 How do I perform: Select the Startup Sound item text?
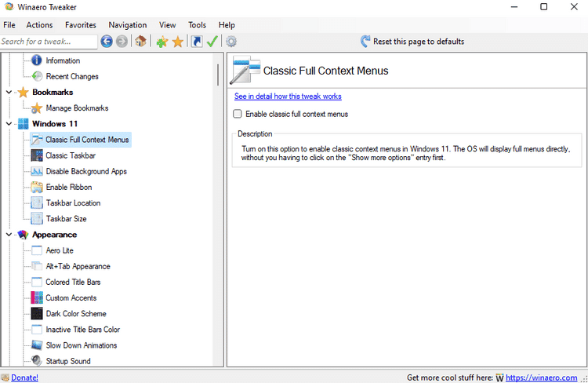(x=68, y=361)
